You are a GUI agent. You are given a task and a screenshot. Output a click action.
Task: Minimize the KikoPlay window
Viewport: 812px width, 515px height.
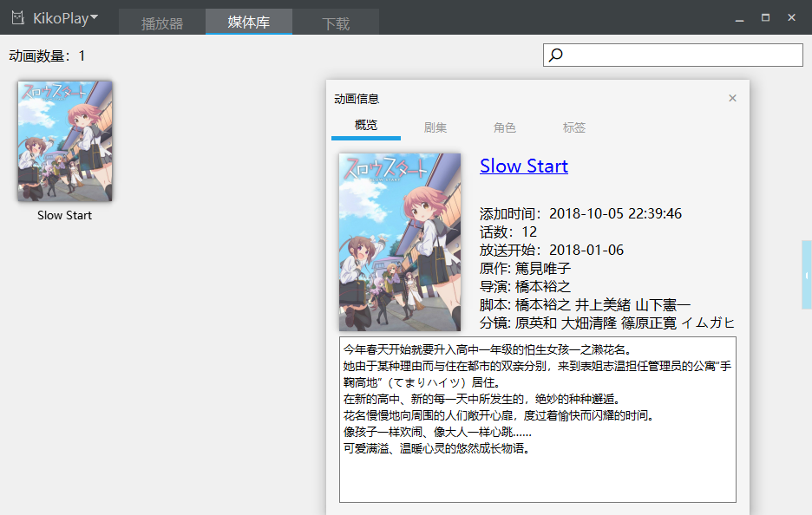(739, 18)
